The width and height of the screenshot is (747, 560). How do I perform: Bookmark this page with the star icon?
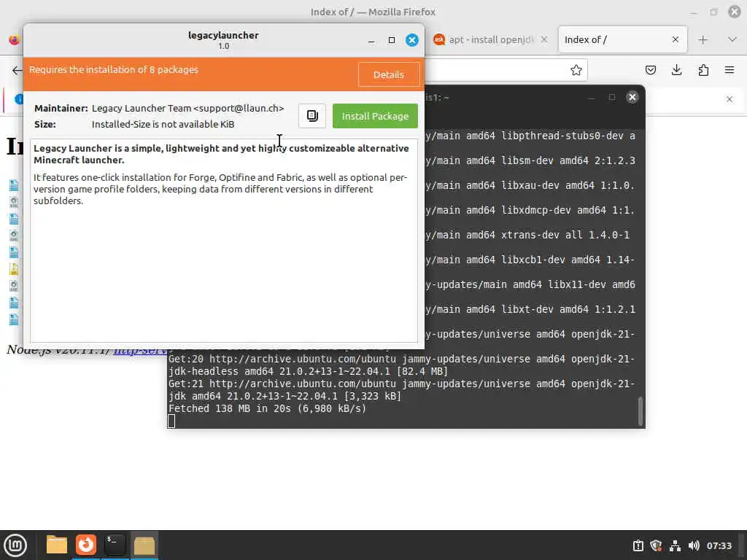coord(576,71)
